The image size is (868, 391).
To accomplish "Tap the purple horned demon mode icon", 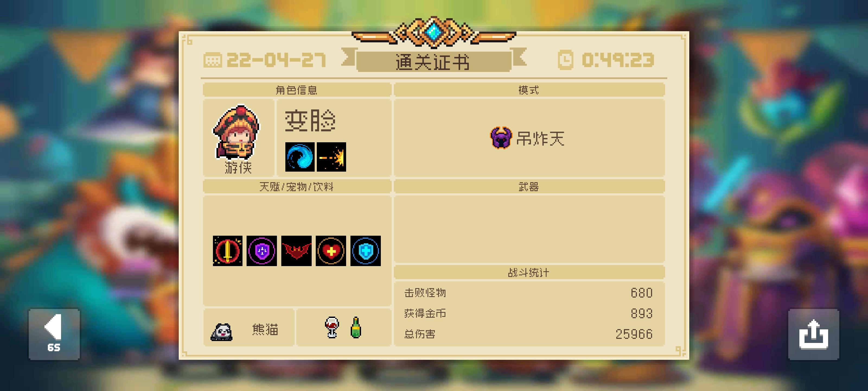I will point(501,138).
